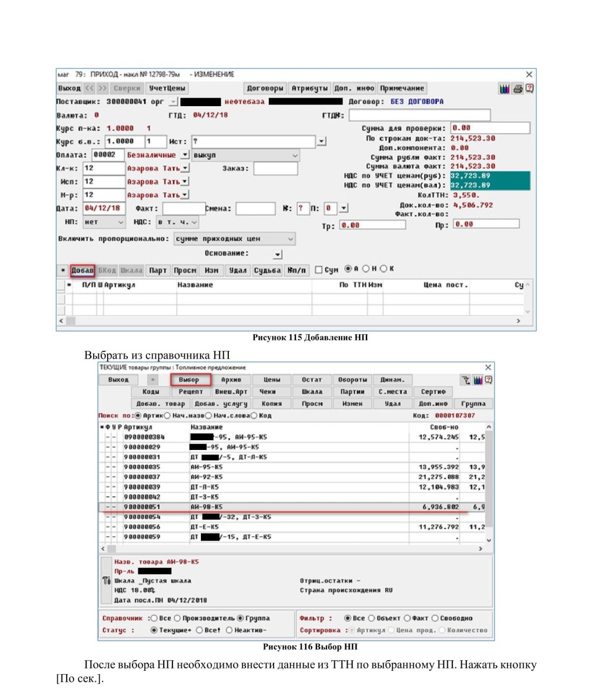Click the scale icon beside Шкала details
Screen dimensions: 593x700
click(x=106, y=581)
